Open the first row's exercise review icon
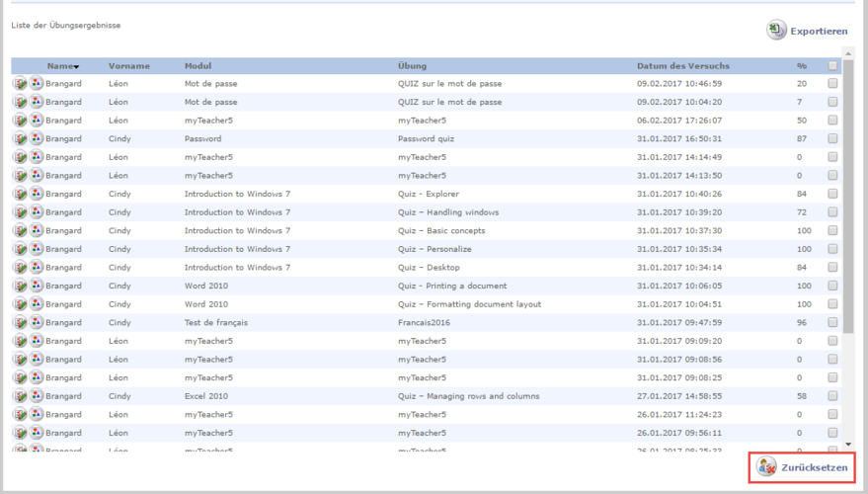The height and width of the screenshot is (494, 868). (x=20, y=84)
